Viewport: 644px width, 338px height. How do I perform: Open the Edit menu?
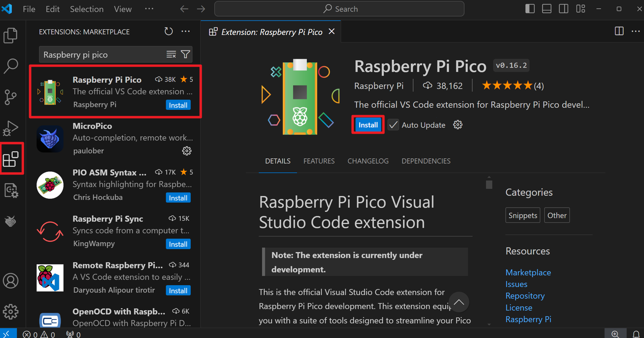click(53, 9)
